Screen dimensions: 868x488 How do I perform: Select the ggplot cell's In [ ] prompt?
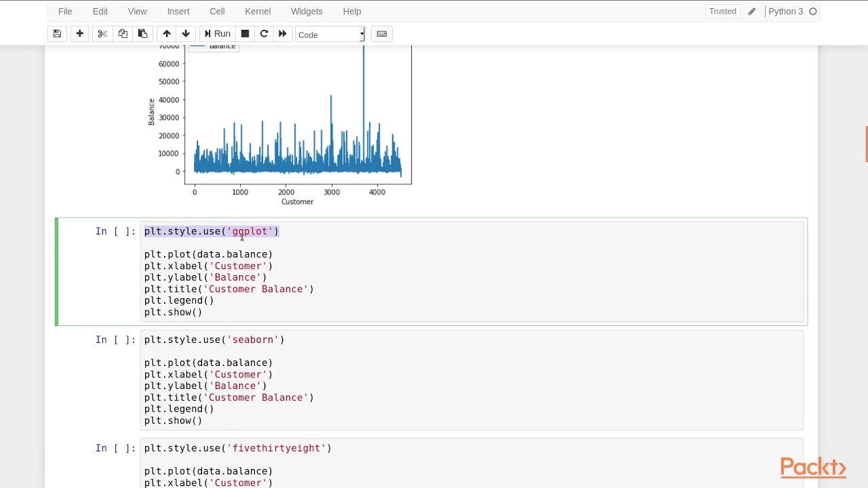115,231
